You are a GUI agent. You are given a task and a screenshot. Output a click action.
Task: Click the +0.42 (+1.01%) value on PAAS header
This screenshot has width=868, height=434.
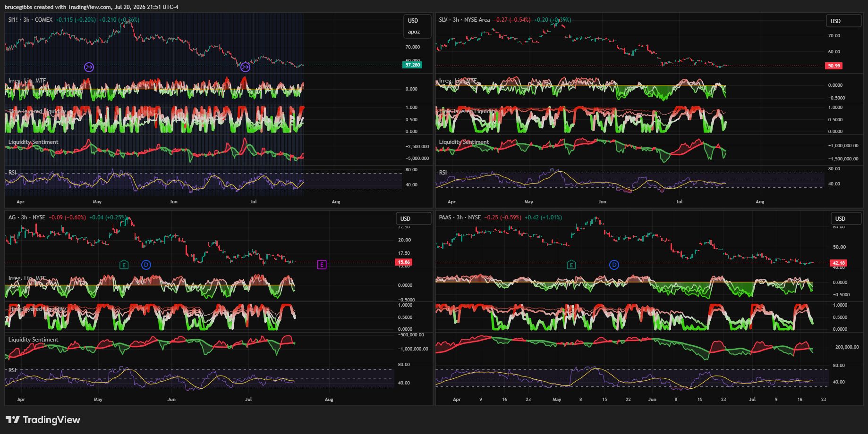pos(544,217)
